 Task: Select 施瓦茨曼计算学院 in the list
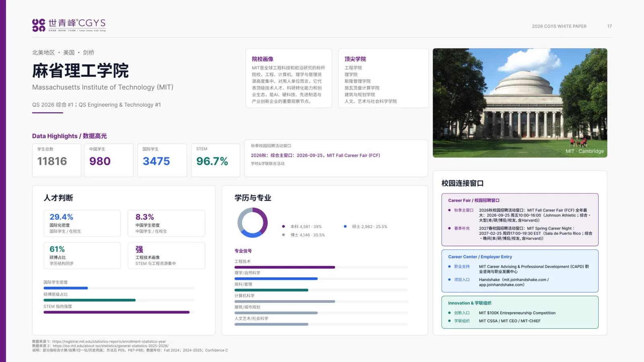point(362,88)
